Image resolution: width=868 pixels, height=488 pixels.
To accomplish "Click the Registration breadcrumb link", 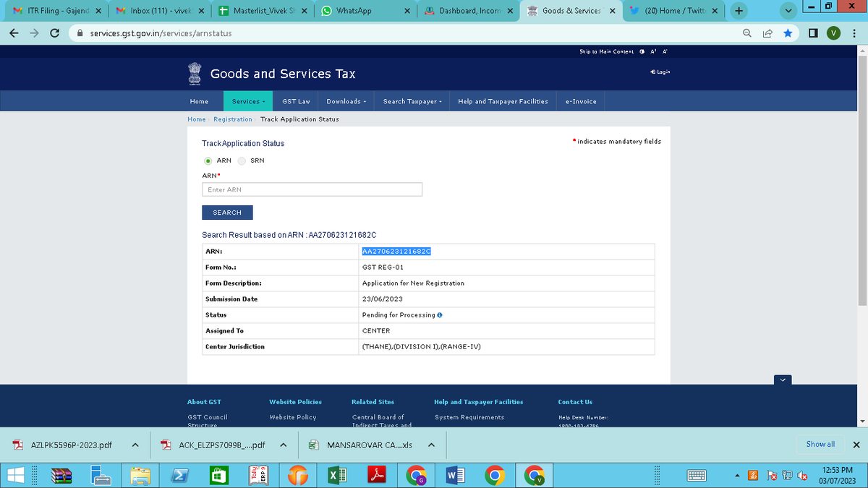I will pos(233,119).
